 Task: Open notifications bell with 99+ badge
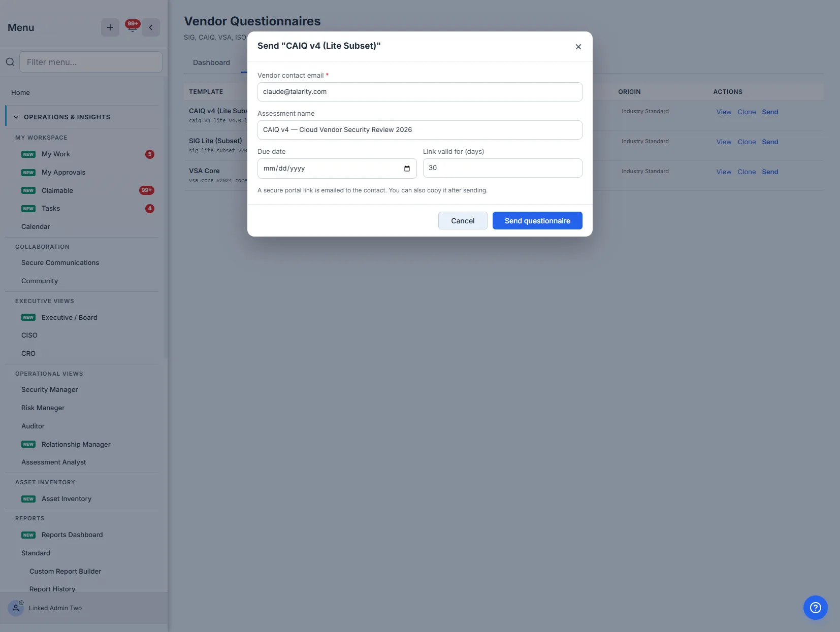(132, 27)
